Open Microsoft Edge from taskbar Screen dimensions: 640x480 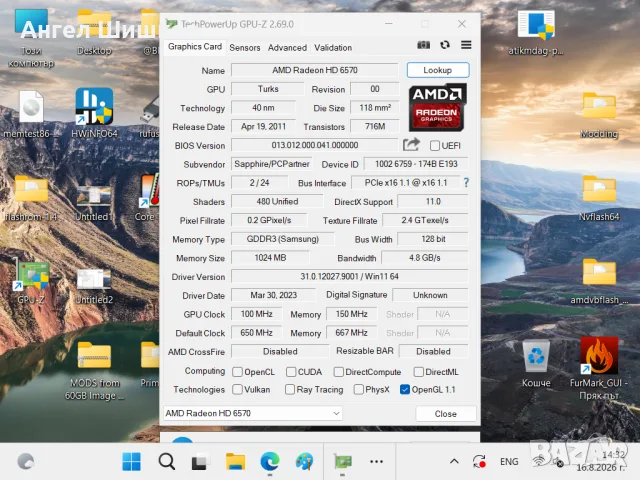tap(270, 462)
